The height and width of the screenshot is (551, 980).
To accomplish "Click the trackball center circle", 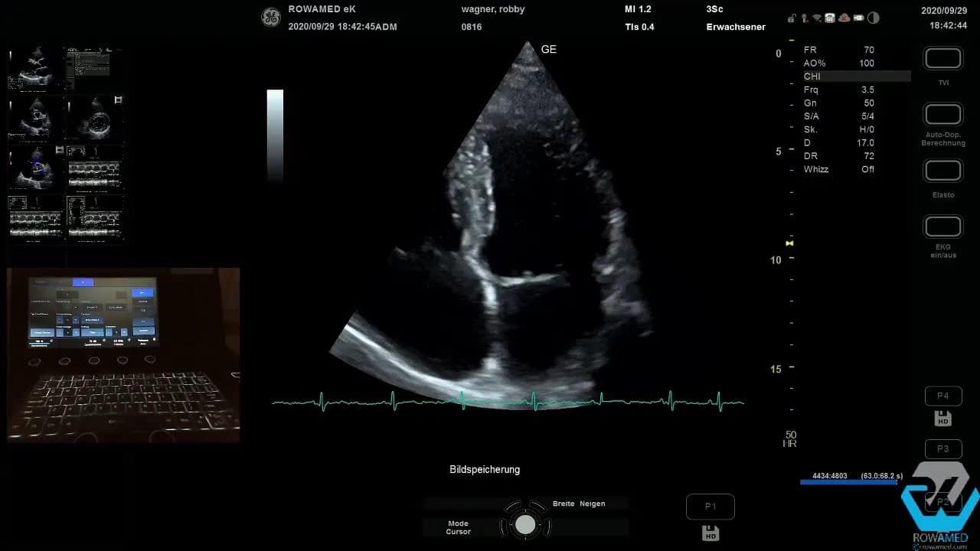I will (x=525, y=524).
